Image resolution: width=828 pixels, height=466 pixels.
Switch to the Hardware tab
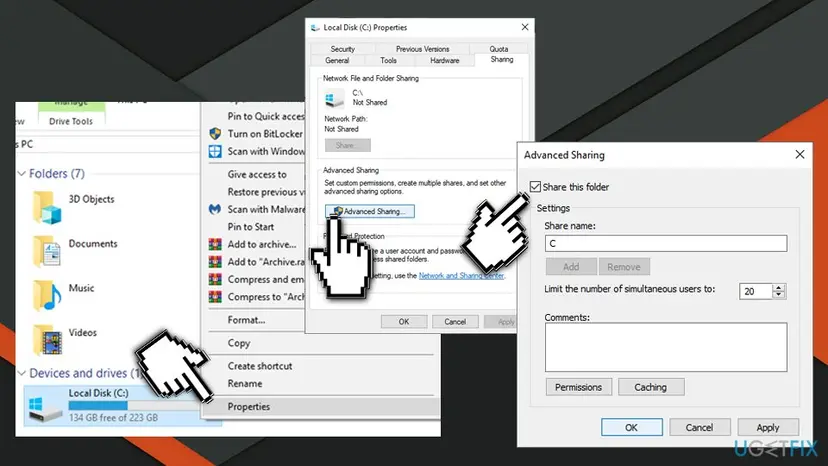pos(445,60)
